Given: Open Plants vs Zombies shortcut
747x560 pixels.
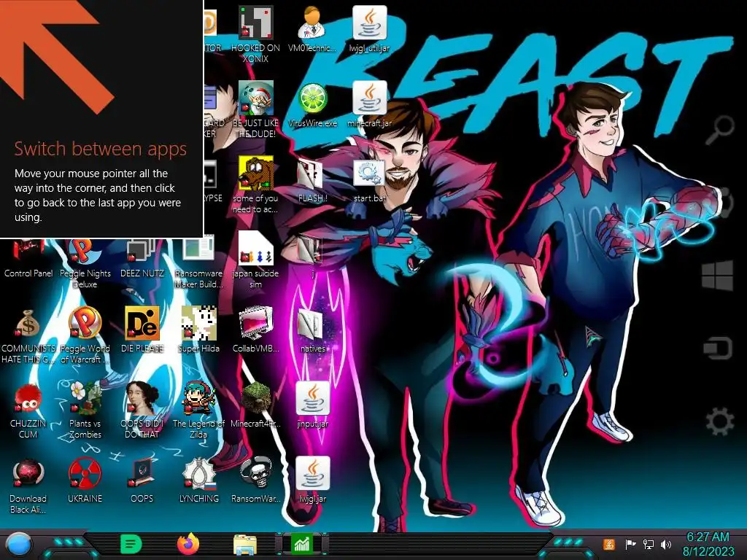Looking at the screenshot, I should pyautogui.click(x=85, y=399).
